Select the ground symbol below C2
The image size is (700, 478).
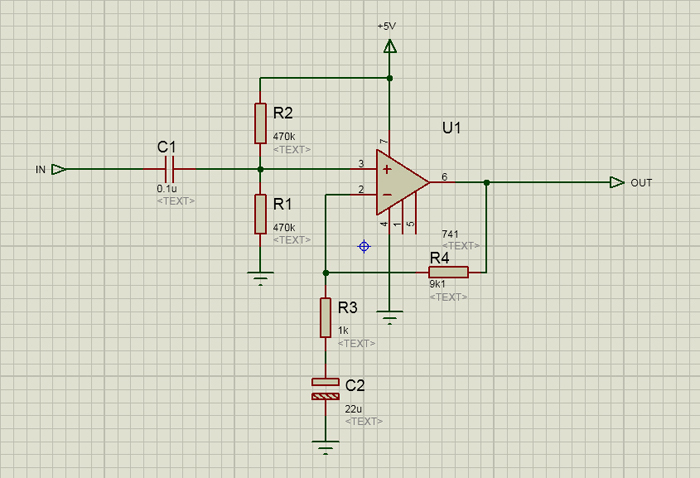pos(325,448)
